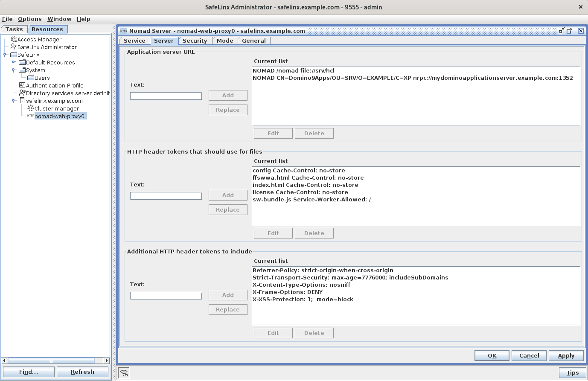Open the File menu

[7, 19]
